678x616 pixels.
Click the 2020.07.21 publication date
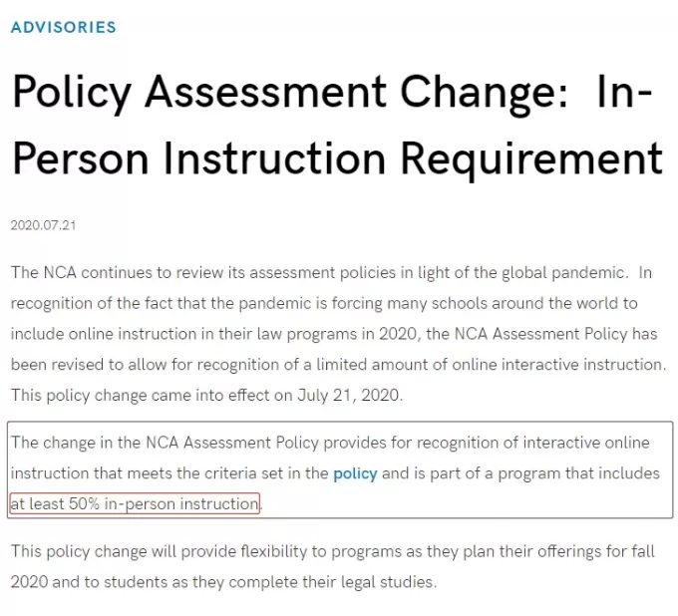[43, 225]
